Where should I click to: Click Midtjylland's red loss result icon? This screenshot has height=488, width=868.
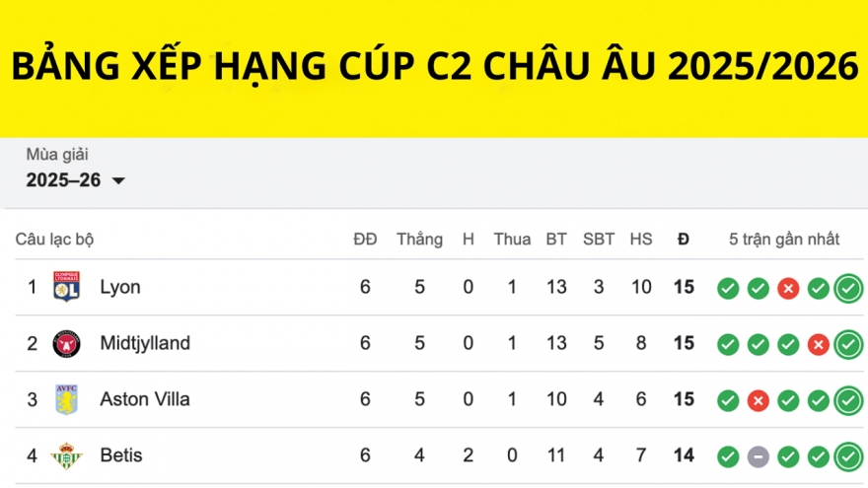(x=818, y=344)
